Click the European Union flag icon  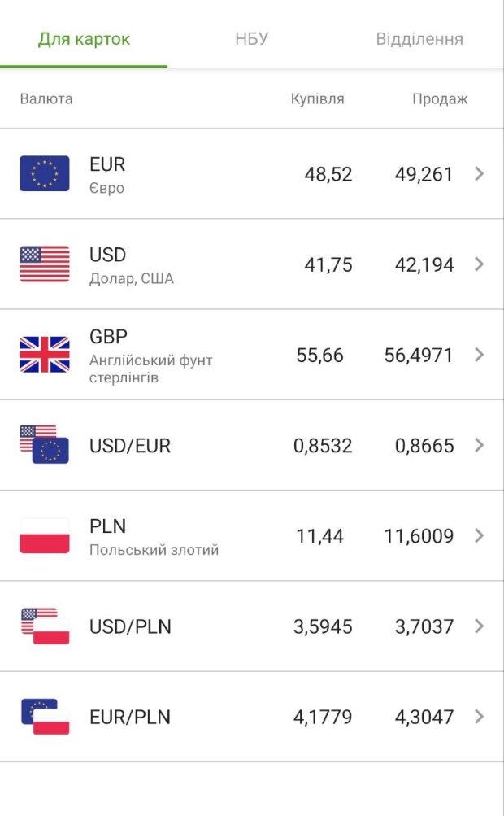[45, 173]
